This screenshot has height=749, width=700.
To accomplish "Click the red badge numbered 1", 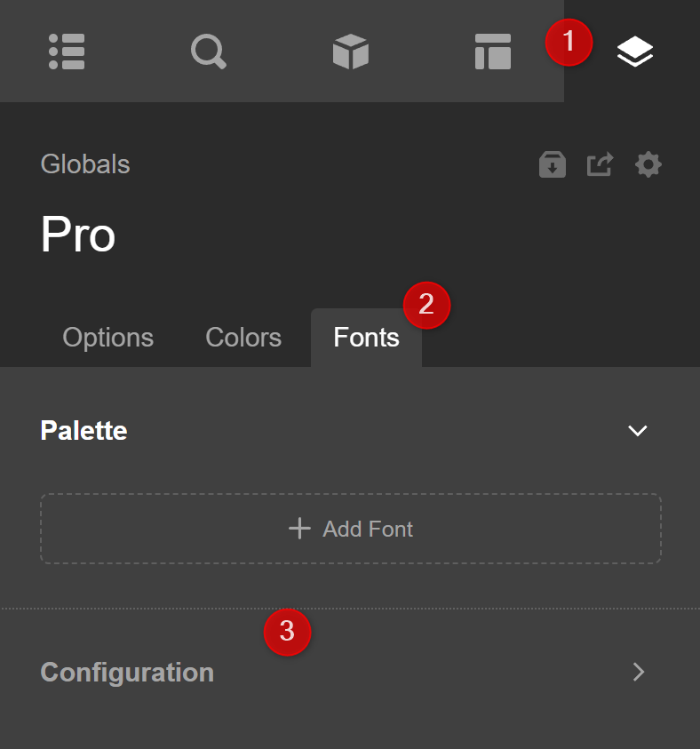I will 569,42.
